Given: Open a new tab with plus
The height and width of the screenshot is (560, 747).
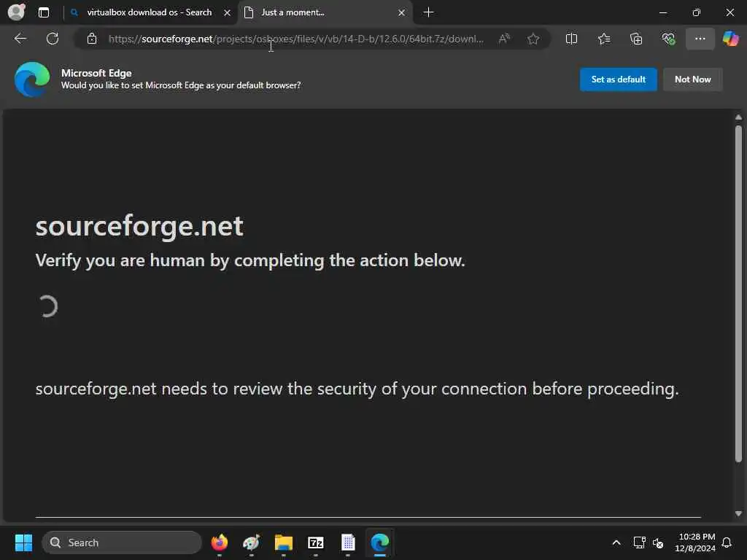Looking at the screenshot, I should click(x=428, y=12).
